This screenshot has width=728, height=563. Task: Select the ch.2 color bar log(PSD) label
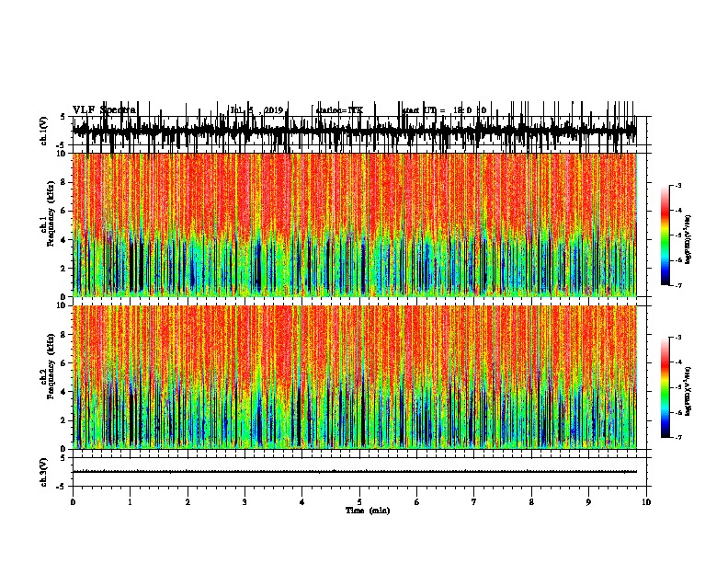tap(688, 391)
